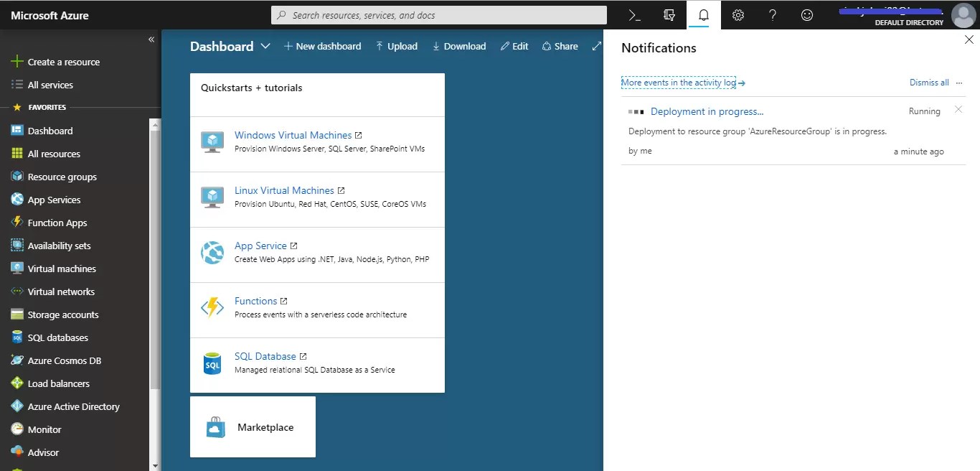Screen dimensions: 980x471
Task: Close the Notifications panel
Action: click(969, 40)
